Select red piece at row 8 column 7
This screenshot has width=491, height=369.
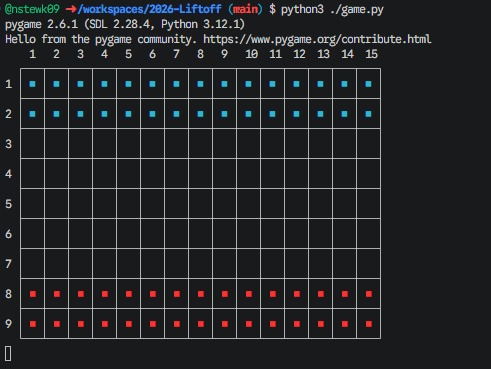click(177, 294)
